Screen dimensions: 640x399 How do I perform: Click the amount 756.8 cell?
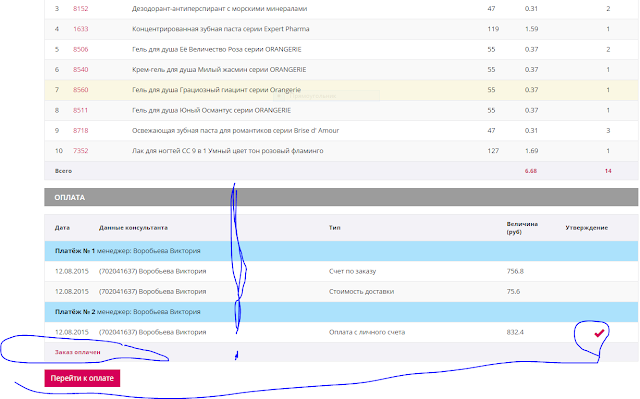(515, 271)
